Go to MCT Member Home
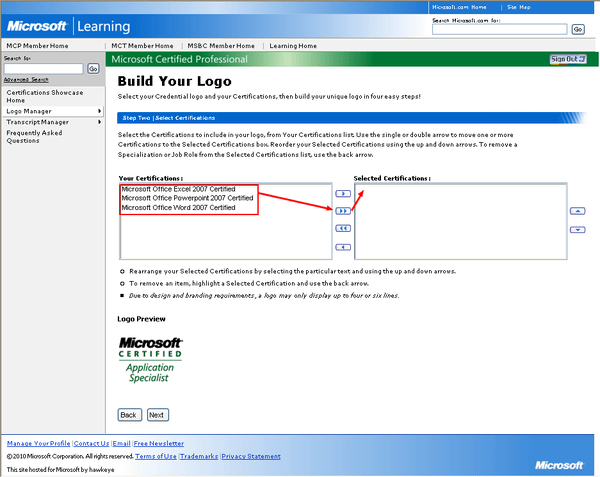Viewport: 600px width, 477px height. coord(142,46)
